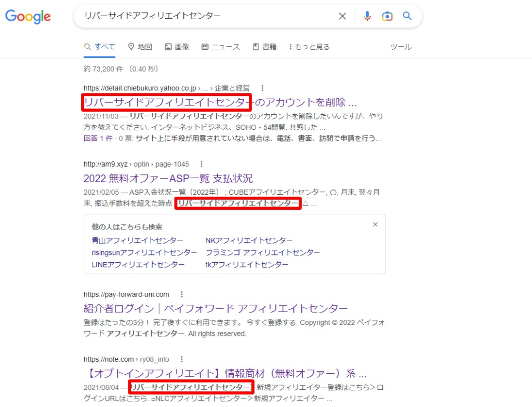
Task: Switch to the 地図 tab
Action: pyautogui.click(x=140, y=47)
